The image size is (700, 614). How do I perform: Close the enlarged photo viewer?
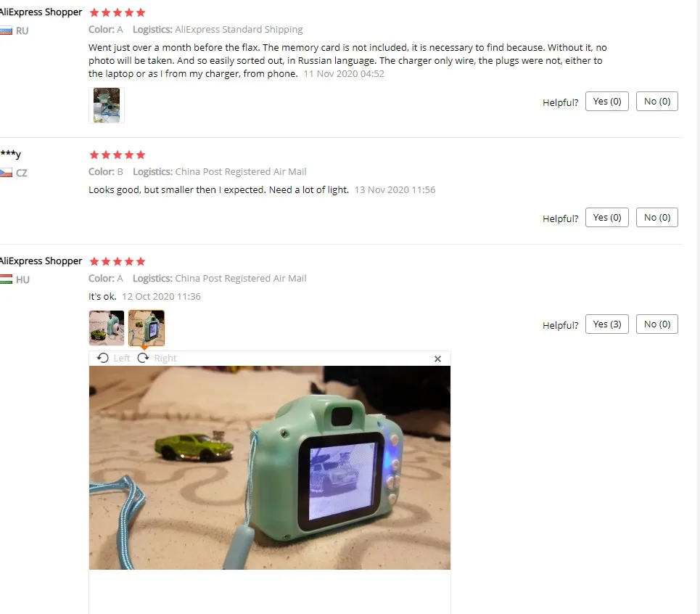point(437,359)
